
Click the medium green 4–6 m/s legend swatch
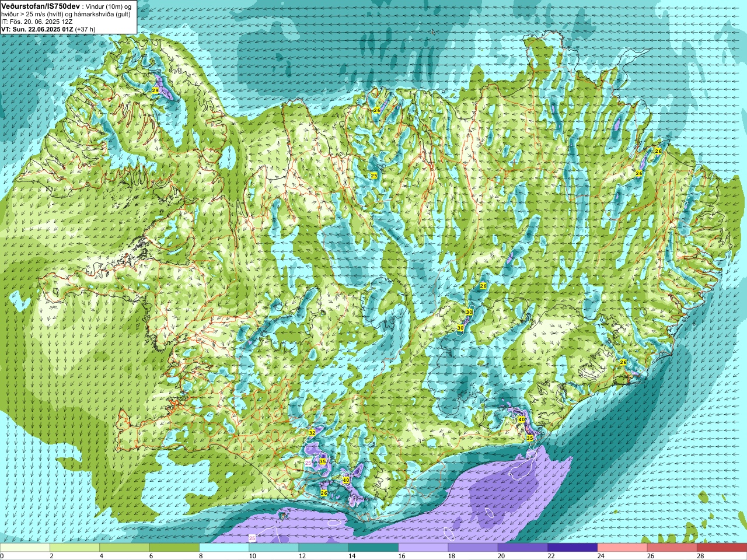tap(124, 548)
